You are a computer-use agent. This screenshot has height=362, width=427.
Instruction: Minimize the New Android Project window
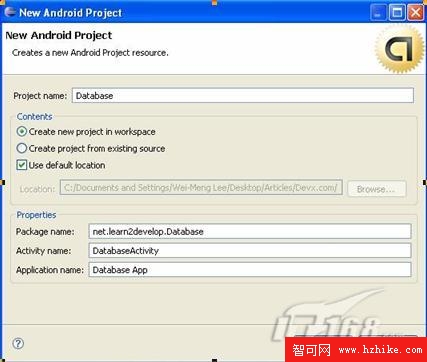378,13
